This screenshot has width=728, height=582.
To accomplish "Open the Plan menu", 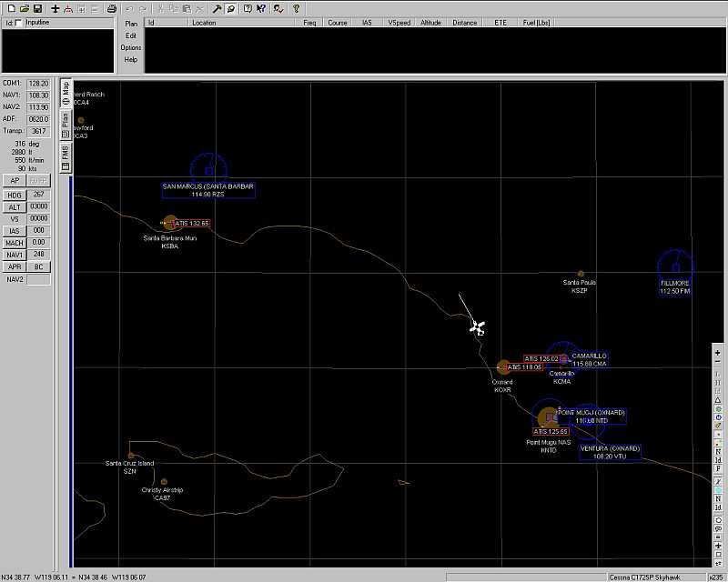I will tap(131, 23).
